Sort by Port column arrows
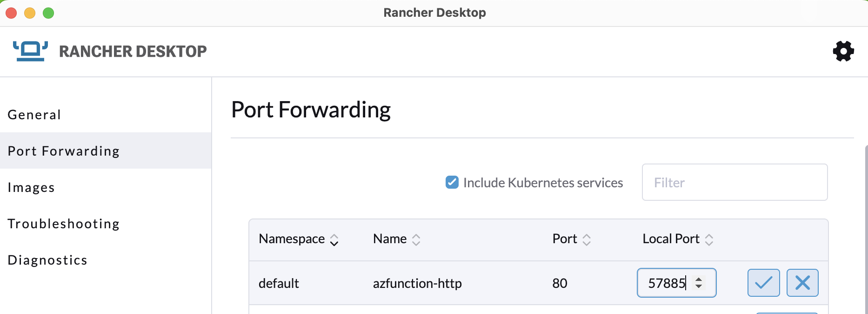This screenshot has width=868, height=314. tap(587, 240)
